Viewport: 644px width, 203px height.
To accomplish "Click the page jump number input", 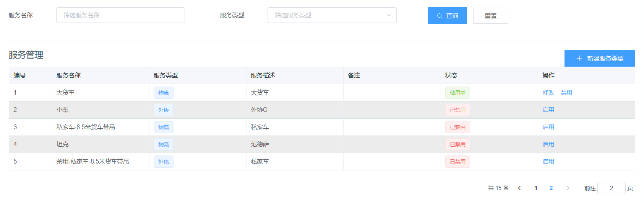I will [611, 188].
